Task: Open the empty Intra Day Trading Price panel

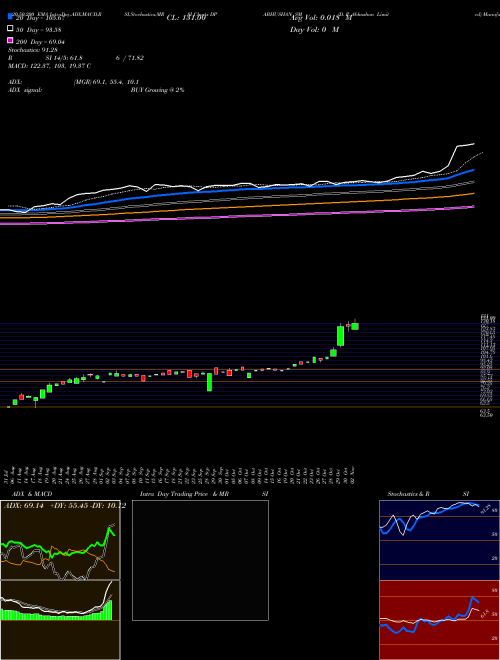Action: pyautogui.click(x=200, y=560)
